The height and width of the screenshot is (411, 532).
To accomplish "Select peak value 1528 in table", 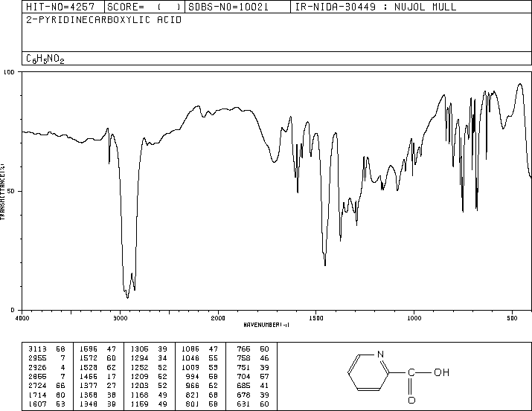I will [89, 367].
